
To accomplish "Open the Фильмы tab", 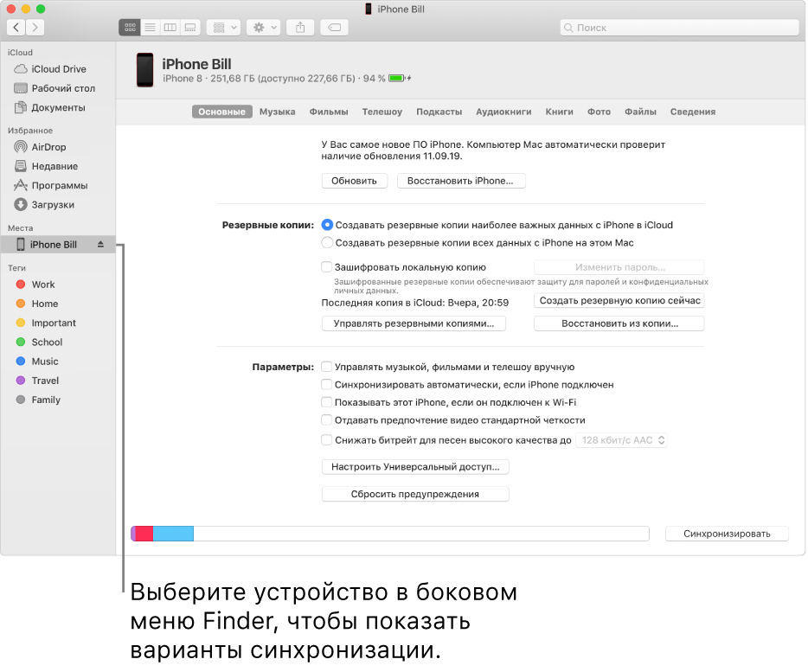I will (329, 112).
